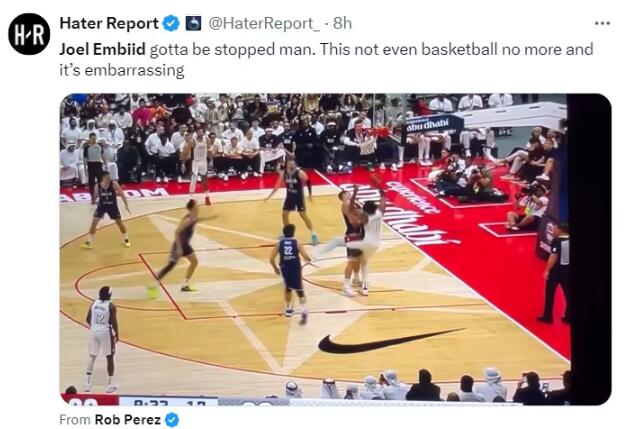Open Rob Perez's profile link
This screenshot has height=429, width=624.
point(127,419)
